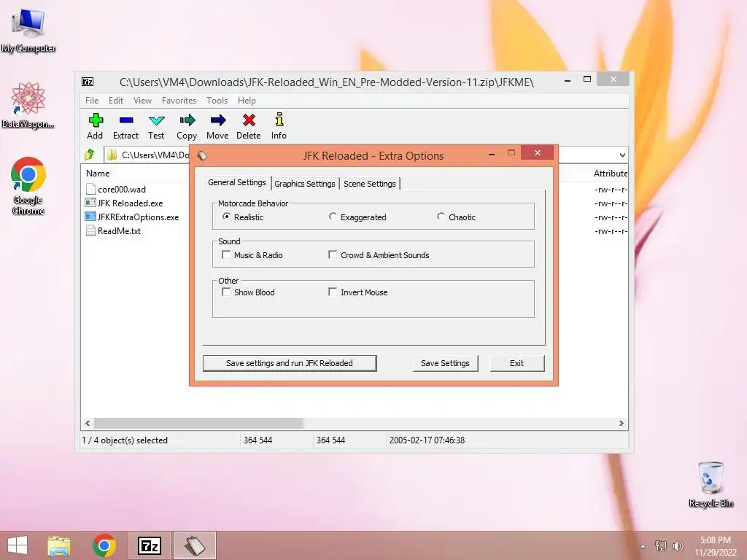Open the Favorites menu in 7-Zip
The width and height of the screenshot is (747, 560).
point(179,101)
